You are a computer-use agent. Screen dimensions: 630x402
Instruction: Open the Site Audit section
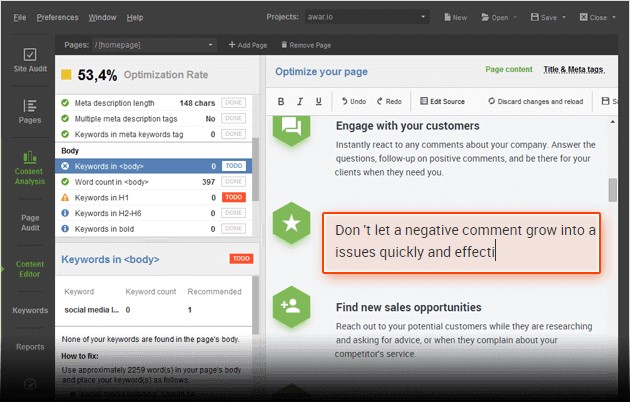[29, 61]
